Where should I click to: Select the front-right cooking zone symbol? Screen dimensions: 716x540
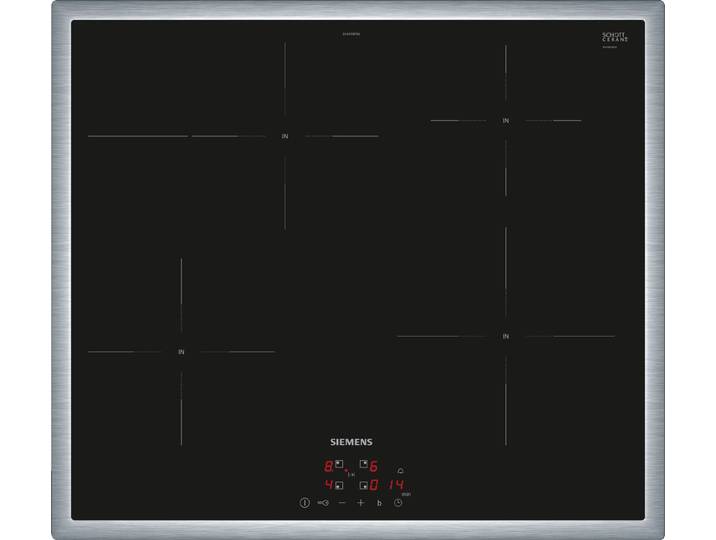pos(364,485)
